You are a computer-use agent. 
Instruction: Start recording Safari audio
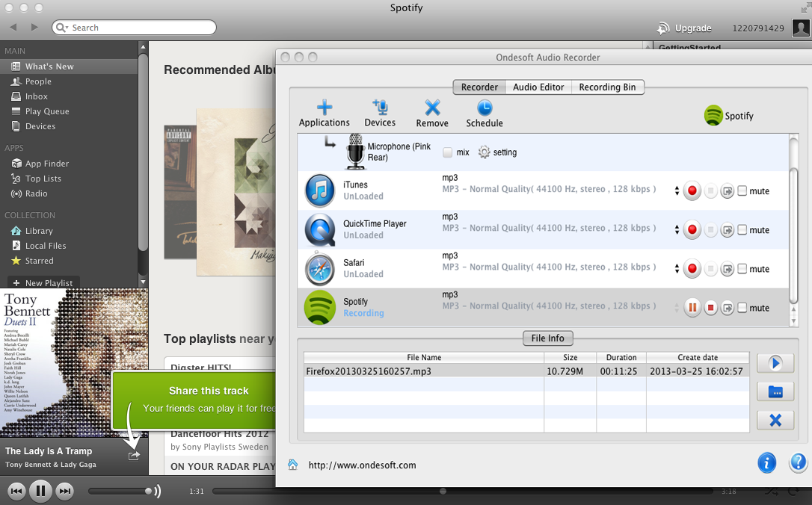[692, 268]
